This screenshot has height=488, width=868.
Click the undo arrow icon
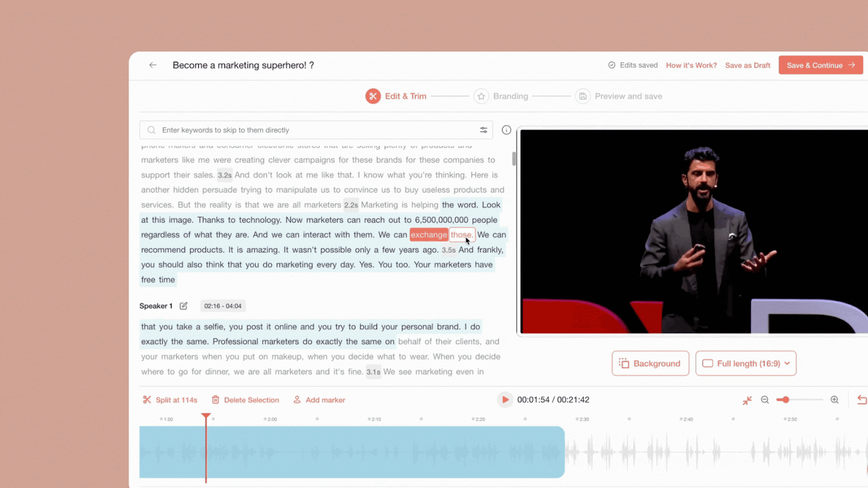(x=861, y=400)
